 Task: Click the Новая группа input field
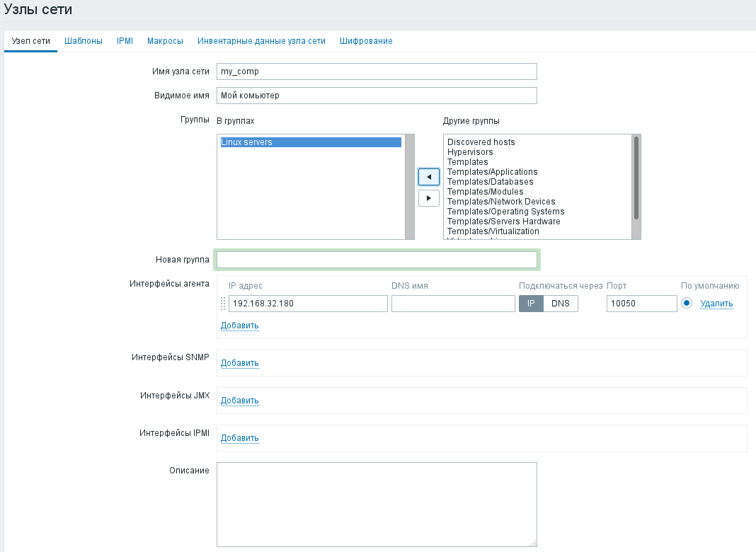(x=377, y=260)
